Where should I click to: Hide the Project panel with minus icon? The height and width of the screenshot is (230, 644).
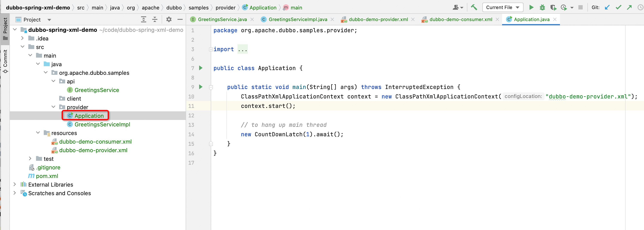tap(180, 20)
